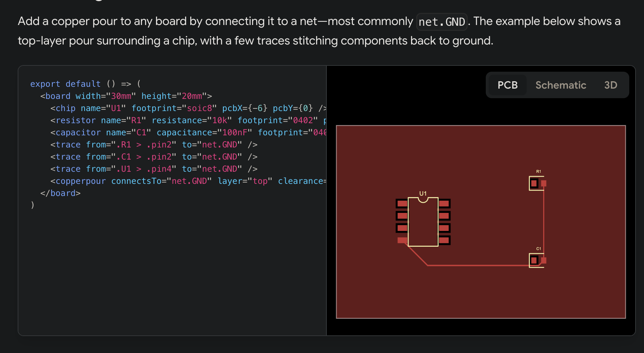Click the export default line in the editor
The height and width of the screenshot is (353, 644).
tap(65, 83)
